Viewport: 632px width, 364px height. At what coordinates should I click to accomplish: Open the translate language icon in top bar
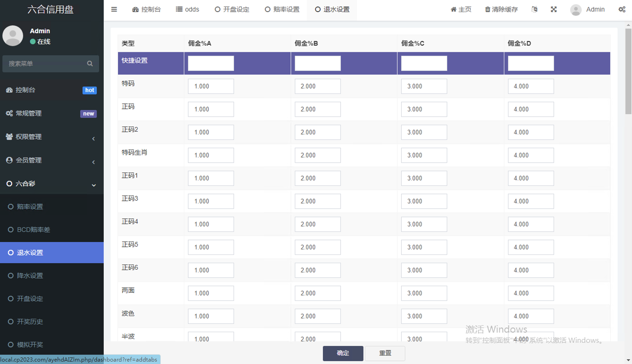(534, 9)
